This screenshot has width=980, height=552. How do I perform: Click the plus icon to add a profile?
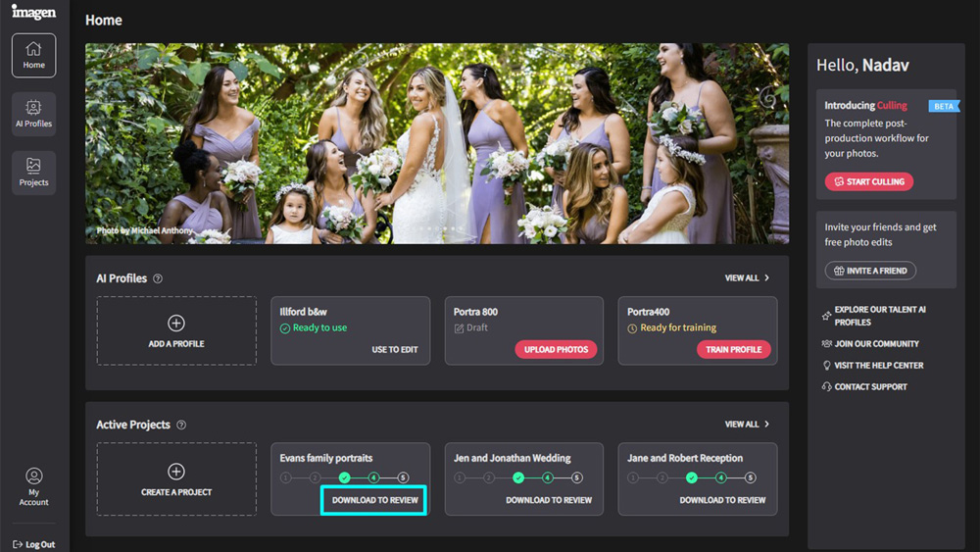point(176,324)
